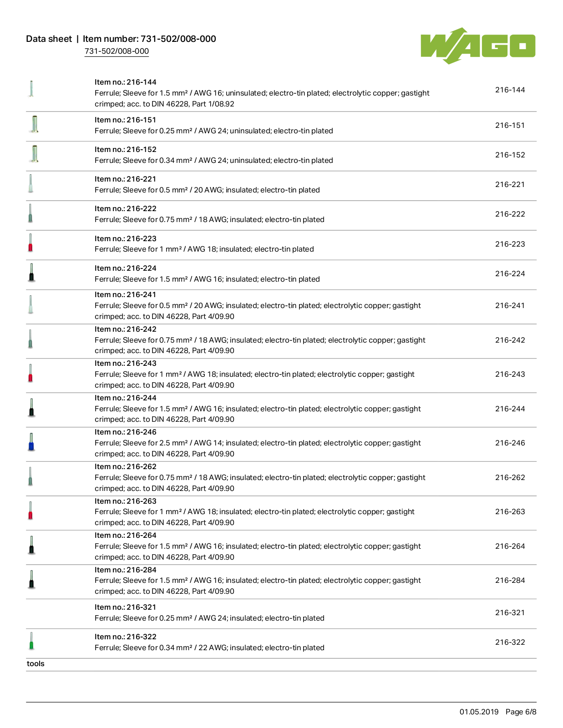Screen dimensions: 563x728
Task: Open the 731-502/008-000 item link
Action: click(117, 51)
